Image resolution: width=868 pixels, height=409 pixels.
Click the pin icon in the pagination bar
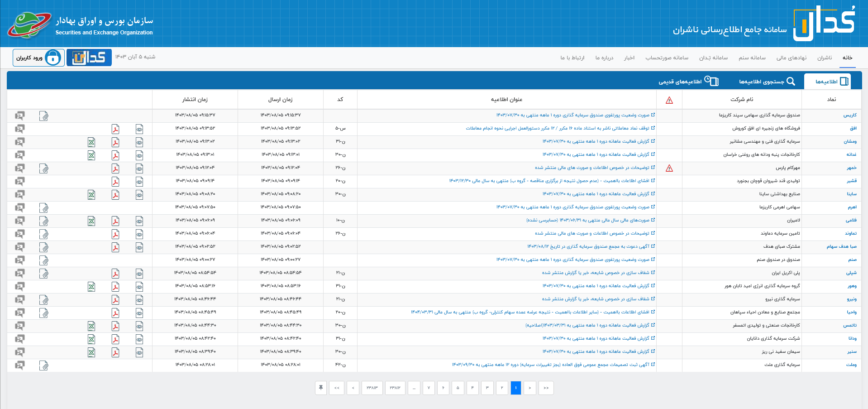tap(321, 388)
